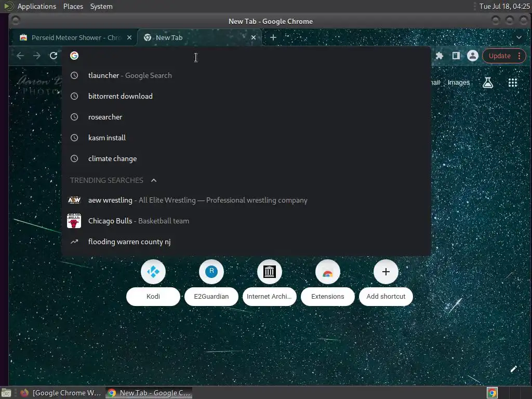Open the Extensions shortcut icon

coord(328,272)
